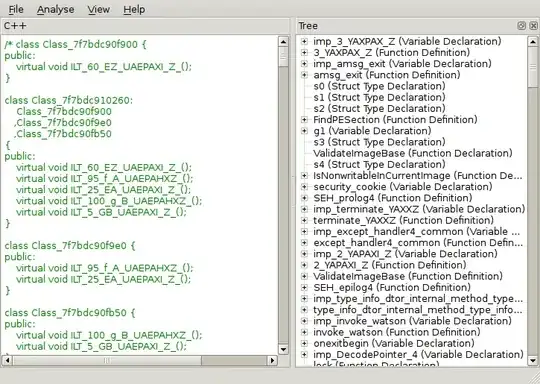
Task: Expand onexitbegin variable declaration node
Action: click(304, 343)
